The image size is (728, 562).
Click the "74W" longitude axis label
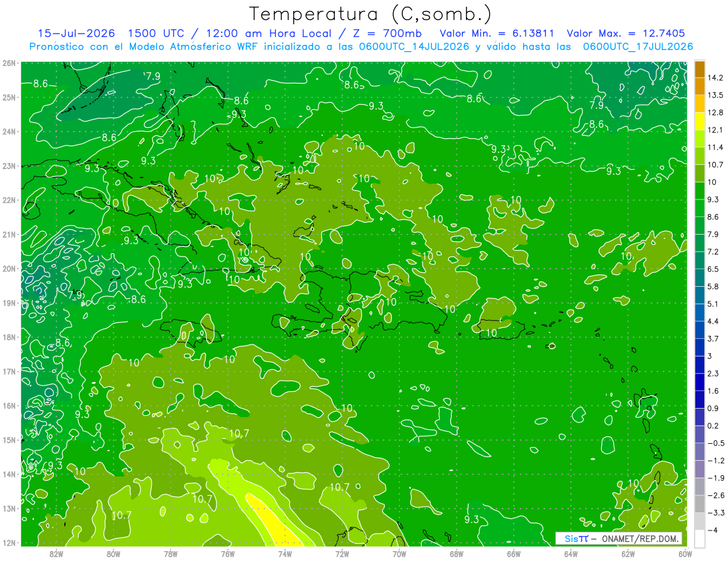[285, 554]
